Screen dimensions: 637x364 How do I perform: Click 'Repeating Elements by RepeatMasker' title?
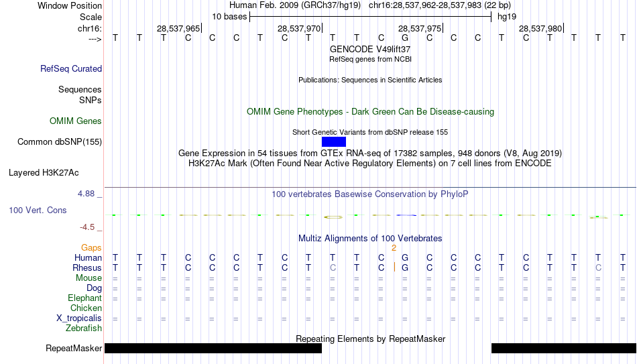[x=371, y=339]
